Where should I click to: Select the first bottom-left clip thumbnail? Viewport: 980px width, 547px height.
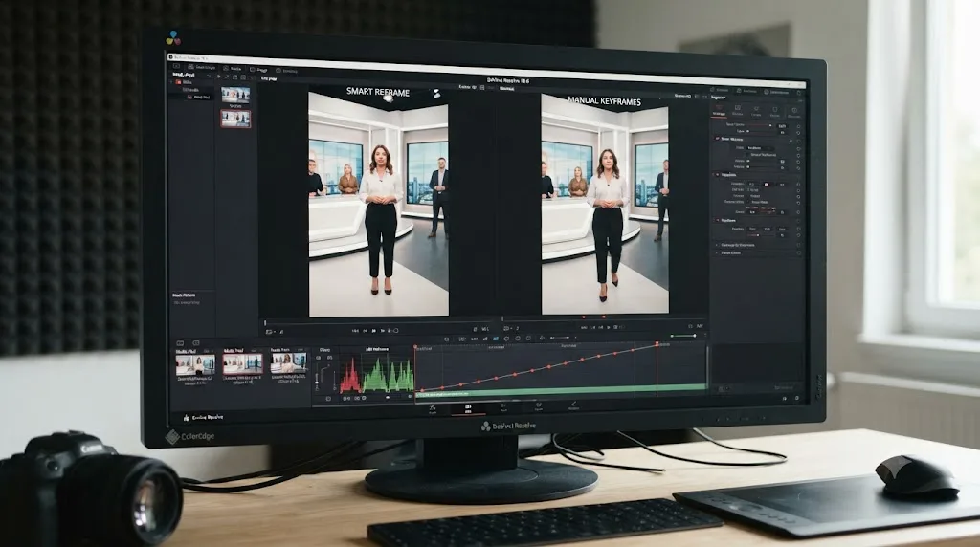click(195, 364)
